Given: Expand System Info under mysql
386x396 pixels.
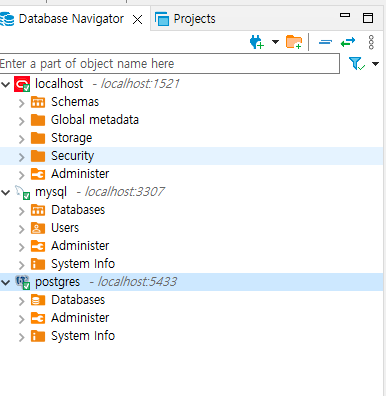Looking at the screenshot, I should [x=21, y=265].
